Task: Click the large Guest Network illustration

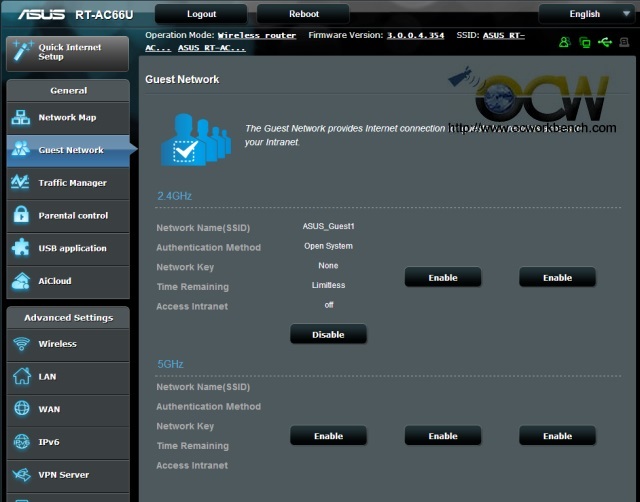Action: click(x=196, y=140)
